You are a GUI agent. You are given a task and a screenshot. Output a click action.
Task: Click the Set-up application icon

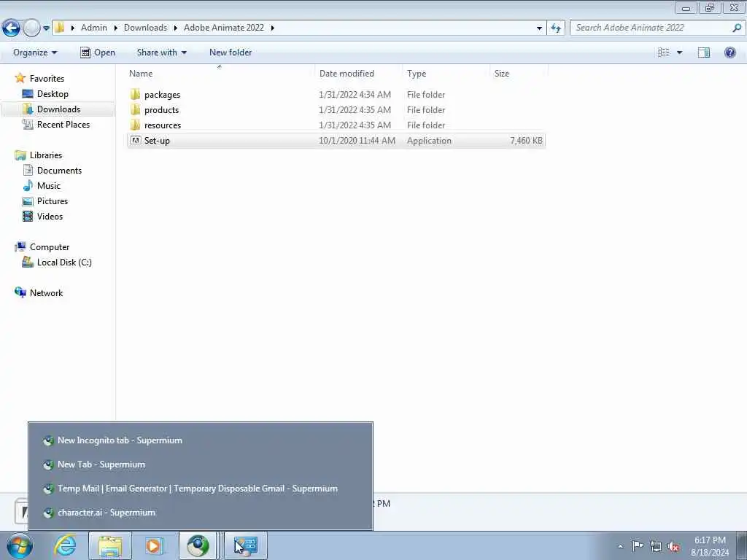tap(135, 141)
